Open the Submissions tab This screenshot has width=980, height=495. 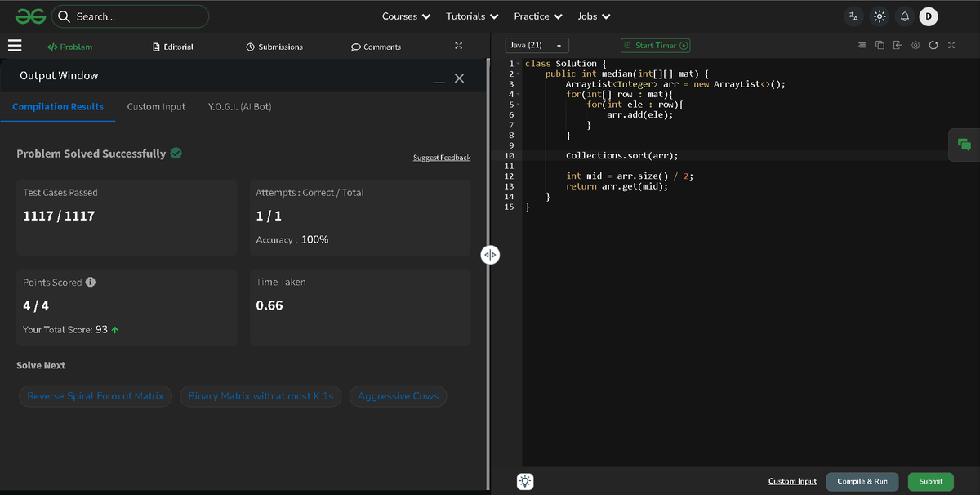click(x=274, y=47)
